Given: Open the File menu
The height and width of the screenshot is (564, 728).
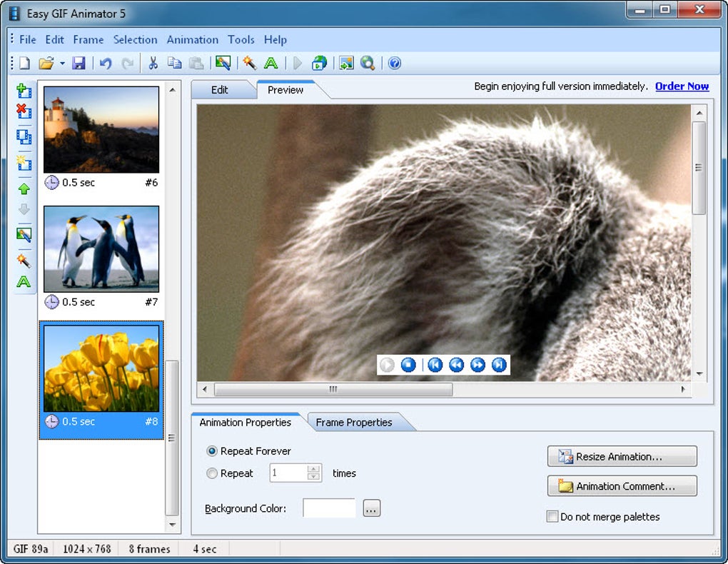Looking at the screenshot, I should tap(27, 40).
